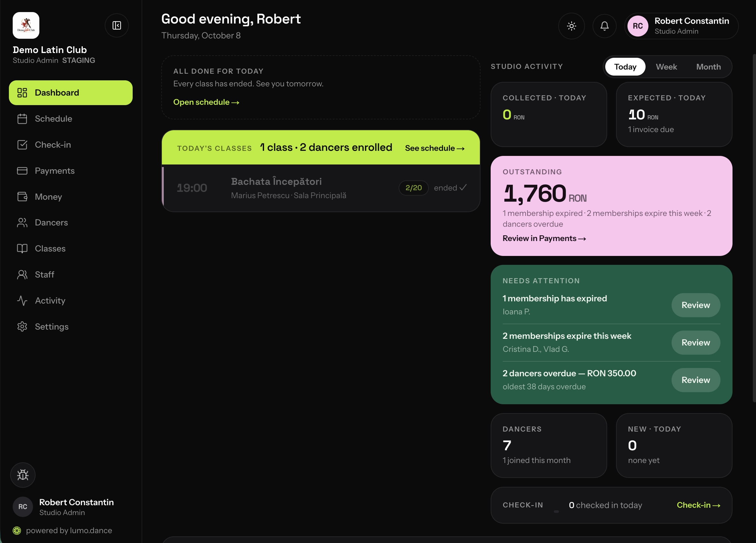Toggle the light theme sun icon
The height and width of the screenshot is (543, 756).
(571, 26)
